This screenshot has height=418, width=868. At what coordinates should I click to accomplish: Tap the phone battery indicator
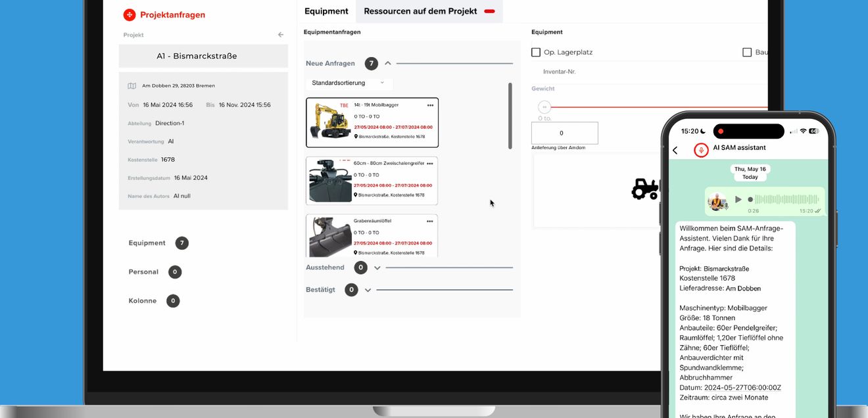pos(814,131)
